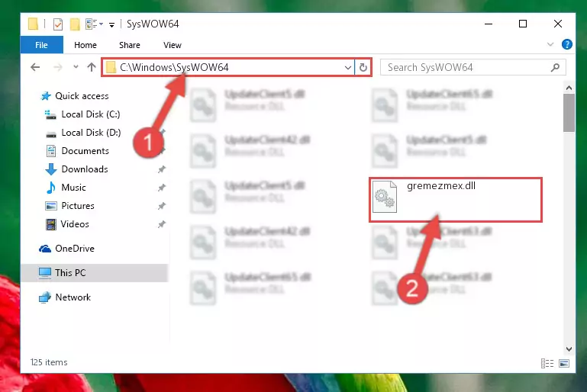Select OneDrive in navigation pane
This screenshot has width=587, height=392.
click(x=75, y=249)
